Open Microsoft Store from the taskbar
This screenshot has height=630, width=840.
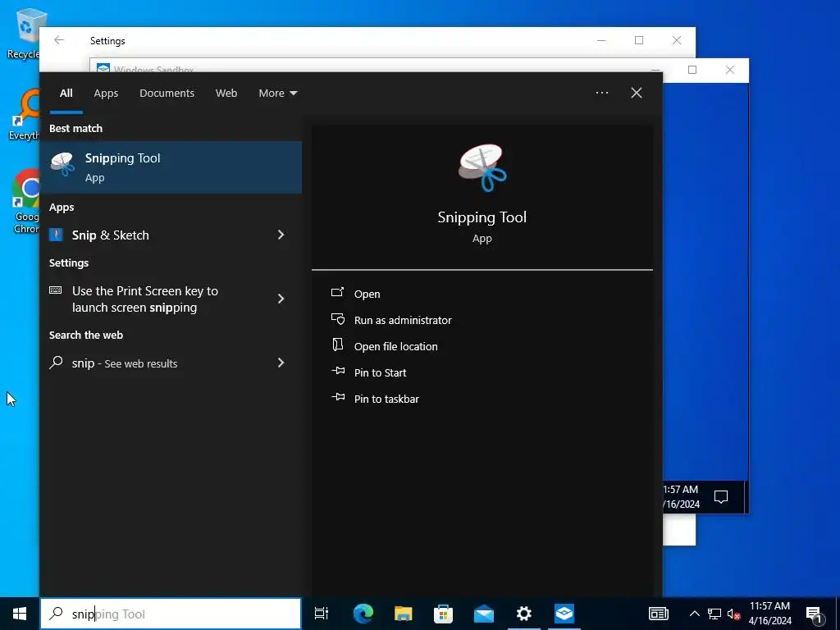(x=444, y=614)
